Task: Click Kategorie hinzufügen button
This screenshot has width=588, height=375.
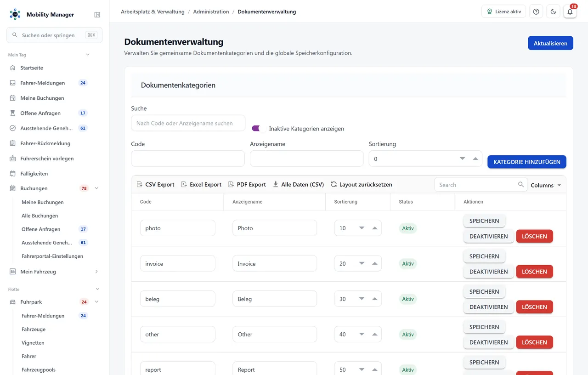Action: click(527, 162)
